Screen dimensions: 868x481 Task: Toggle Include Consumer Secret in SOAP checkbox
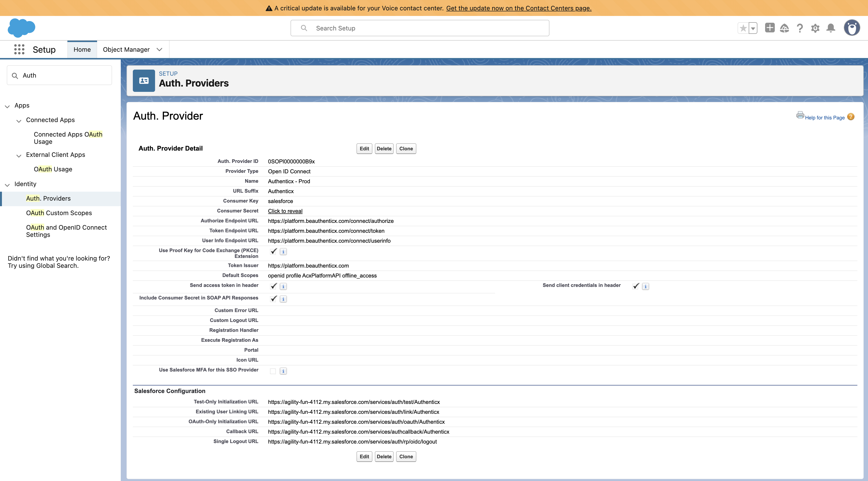pos(273,299)
